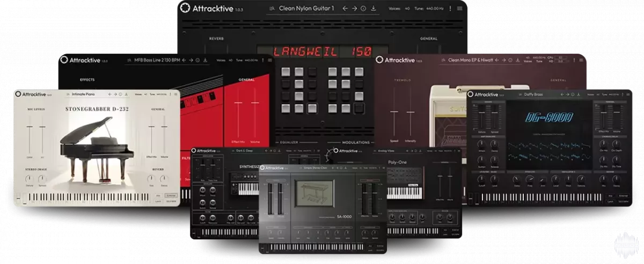Image resolution: width=644 pixels, height=264 pixels.
Task: Click next preset arrow beside Clean Nylon Guitar 1
Action: point(354,9)
